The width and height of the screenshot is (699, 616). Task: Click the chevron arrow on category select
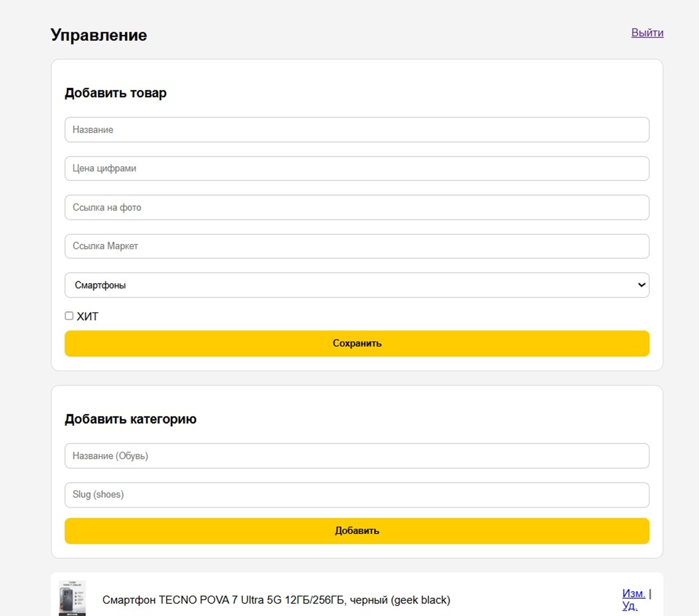coord(641,285)
